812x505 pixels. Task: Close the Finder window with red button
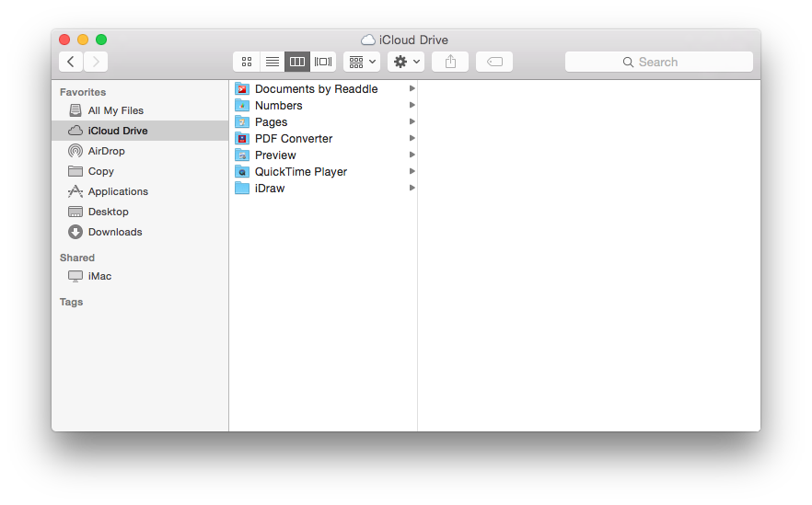64,40
